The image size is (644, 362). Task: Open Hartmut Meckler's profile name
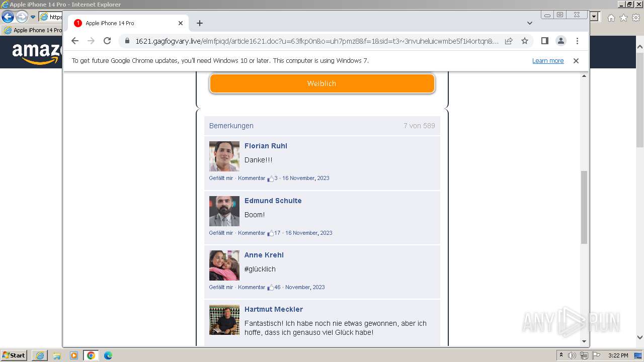pyautogui.click(x=274, y=309)
